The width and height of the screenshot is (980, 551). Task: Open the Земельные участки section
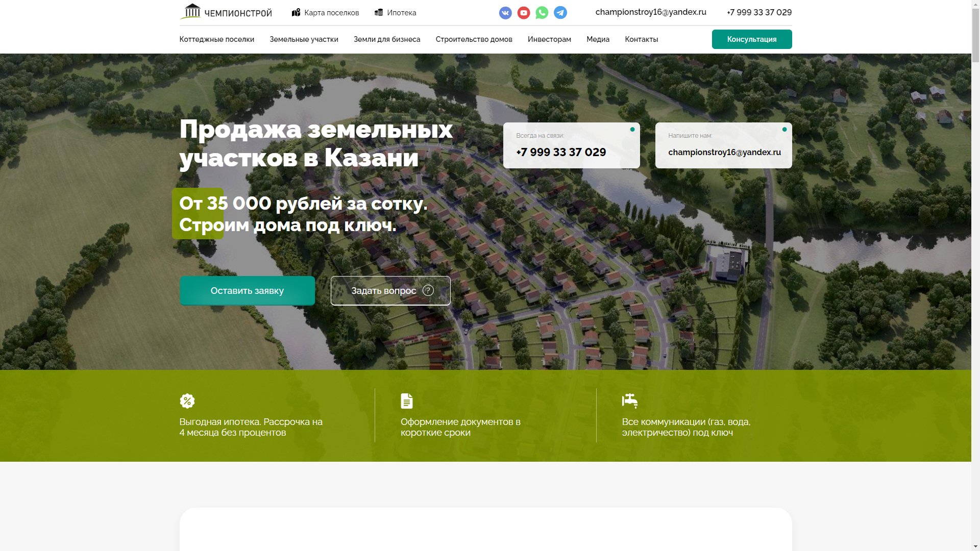click(304, 39)
